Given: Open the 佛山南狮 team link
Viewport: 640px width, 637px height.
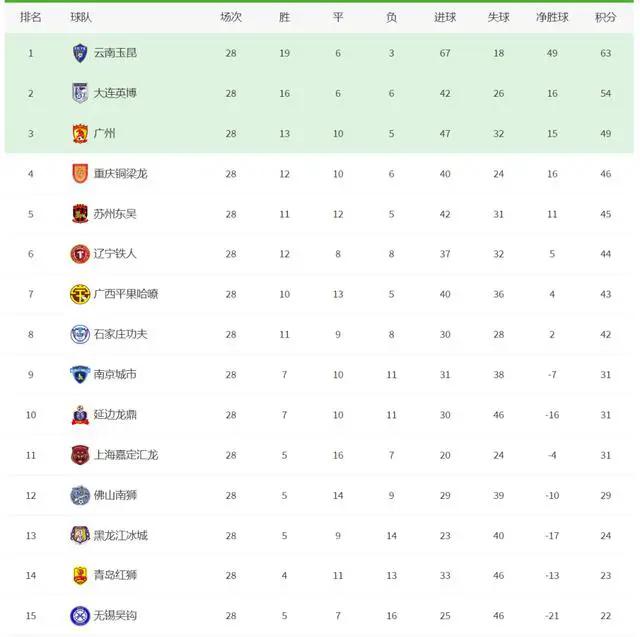Looking at the screenshot, I should (x=115, y=495).
